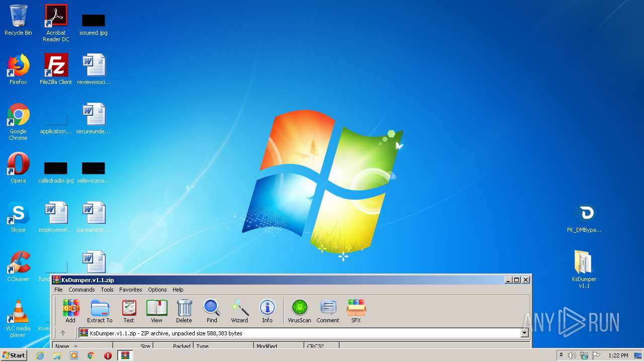The height and width of the screenshot is (362, 644).
Task: Click the View toolbar icon
Action: [x=156, y=311]
